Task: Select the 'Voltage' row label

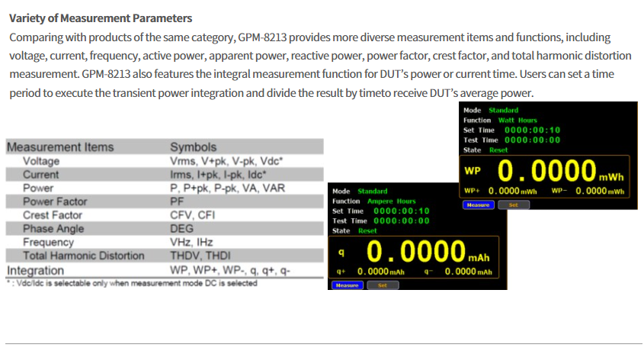Action: [41, 161]
